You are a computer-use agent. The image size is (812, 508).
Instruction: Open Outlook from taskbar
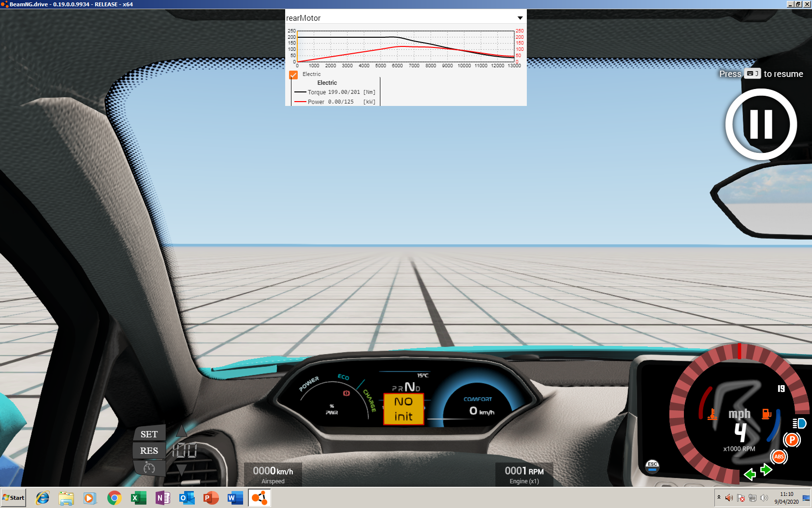pyautogui.click(x=187, y=497)
